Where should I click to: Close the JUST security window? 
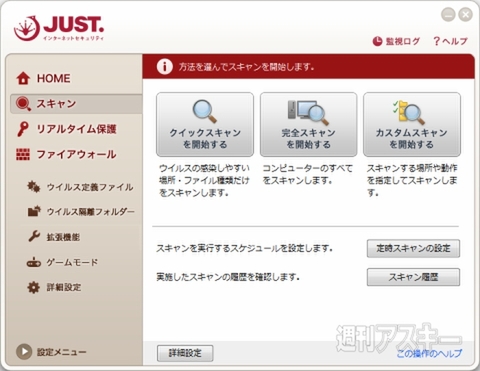465,15
